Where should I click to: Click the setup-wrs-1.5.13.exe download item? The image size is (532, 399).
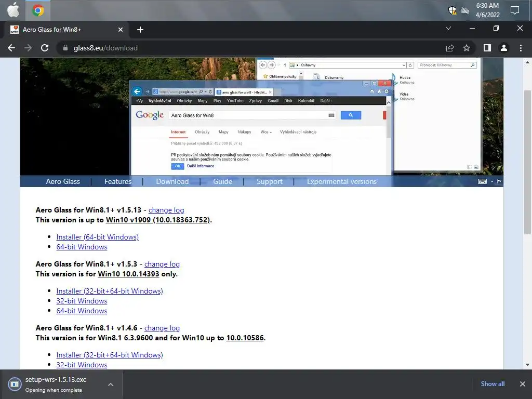coord(61,384)
